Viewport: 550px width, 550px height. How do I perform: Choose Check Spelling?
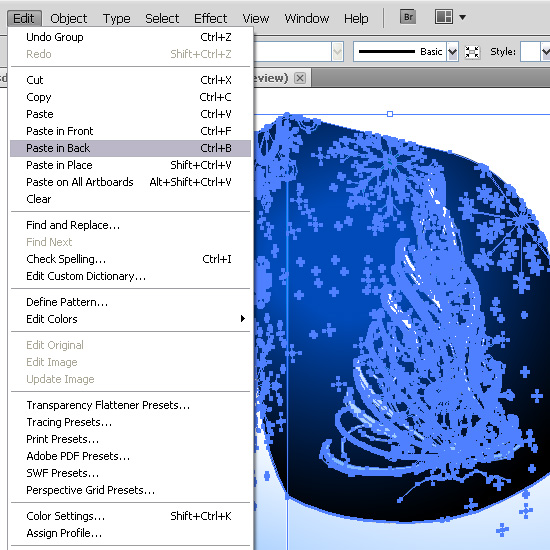(130, 259)
